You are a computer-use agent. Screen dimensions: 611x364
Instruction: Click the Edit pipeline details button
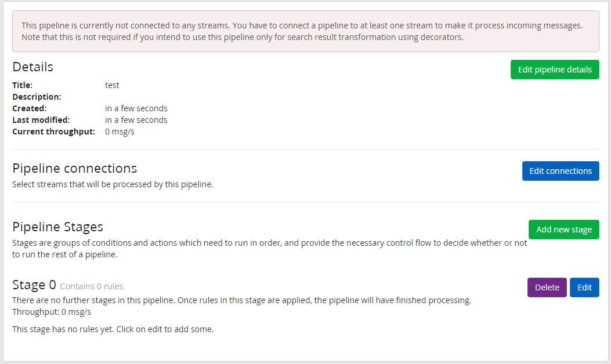tap(555, 70)
